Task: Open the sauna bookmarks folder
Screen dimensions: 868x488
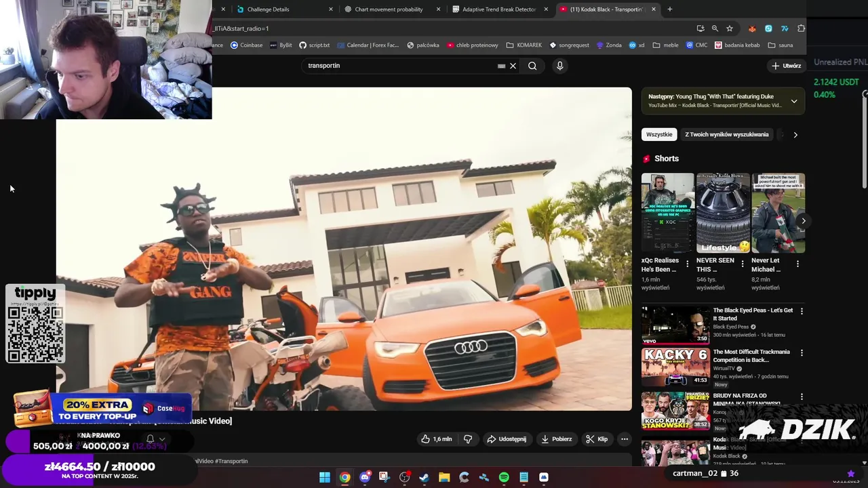Action: pyautogui.click(x=781, y=45)
